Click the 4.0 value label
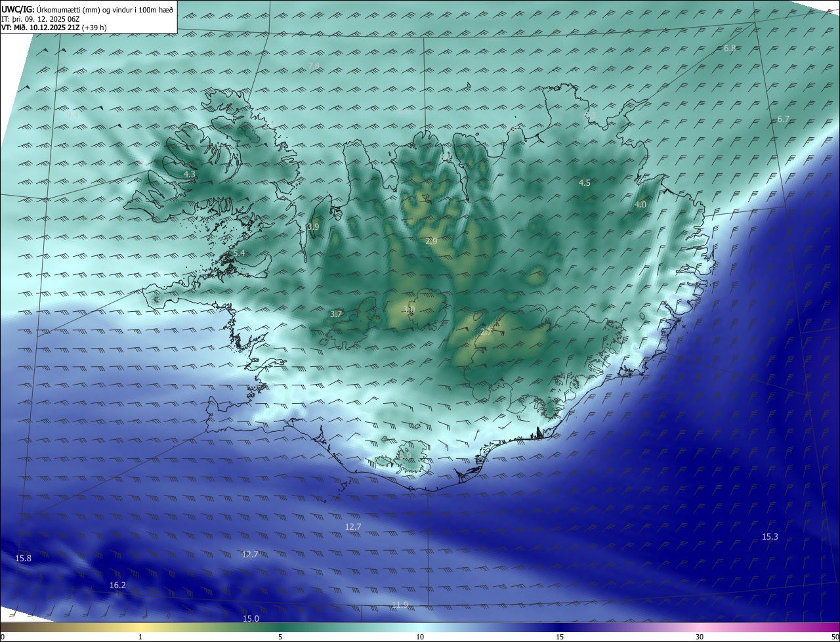Image resolution: width=840 pixels, height=642 pixels. [x=640, y=205]
